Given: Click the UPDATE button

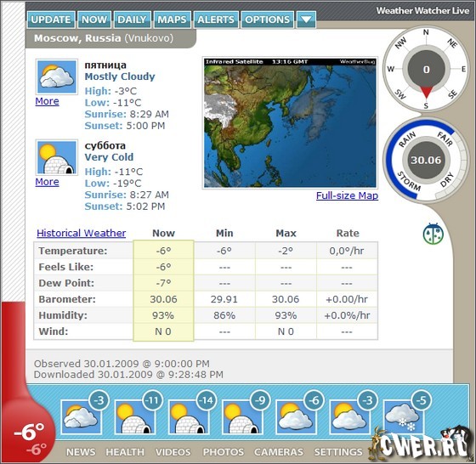Looking at the screenshot, I should [x=51, y=20].
